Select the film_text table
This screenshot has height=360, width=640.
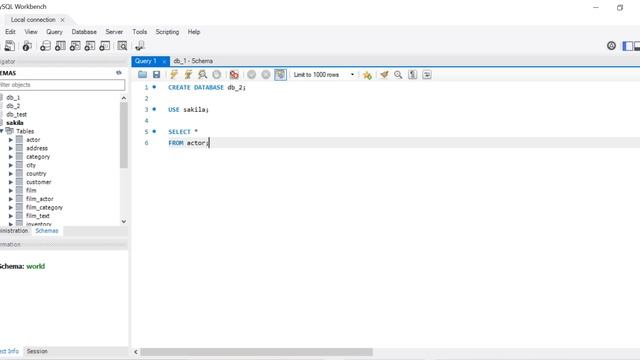point(38,216)
